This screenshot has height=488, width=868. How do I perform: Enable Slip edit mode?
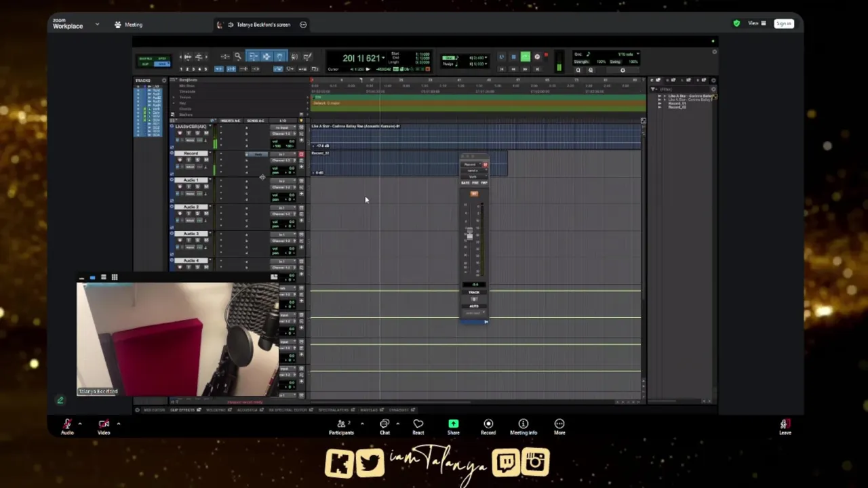click(145, 64)
